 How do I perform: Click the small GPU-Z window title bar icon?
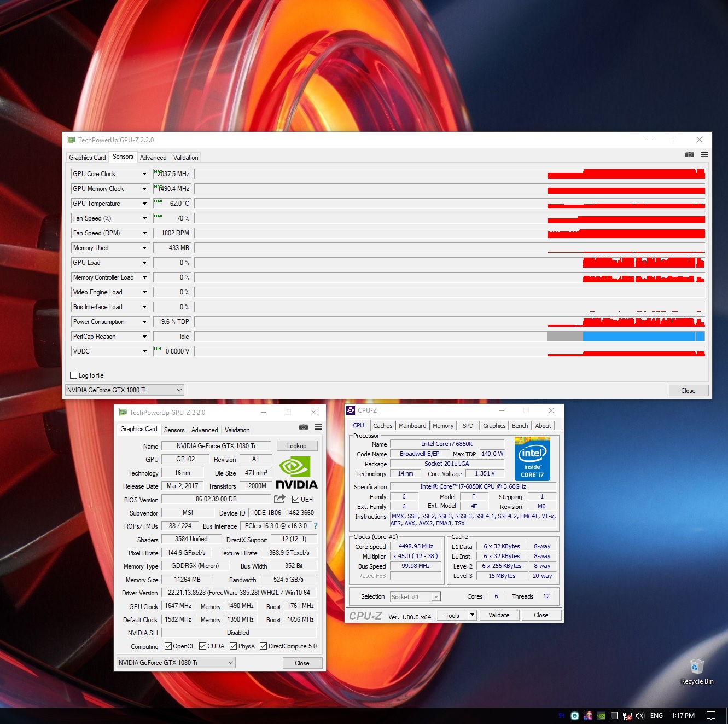(x=123, y=413)
